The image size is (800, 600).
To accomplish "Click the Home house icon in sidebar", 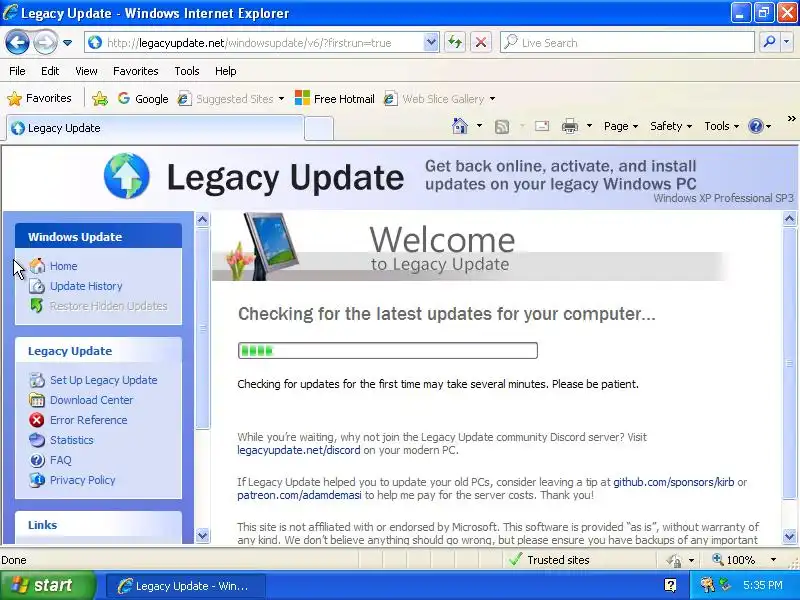I will click(x=37, y=266).
